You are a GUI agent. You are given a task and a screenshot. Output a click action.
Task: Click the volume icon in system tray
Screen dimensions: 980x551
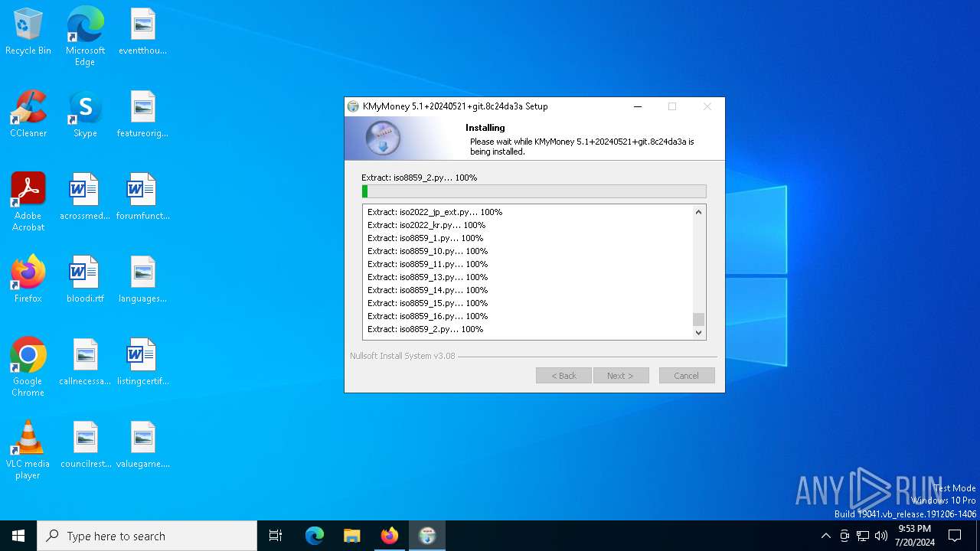pos(881,536)
